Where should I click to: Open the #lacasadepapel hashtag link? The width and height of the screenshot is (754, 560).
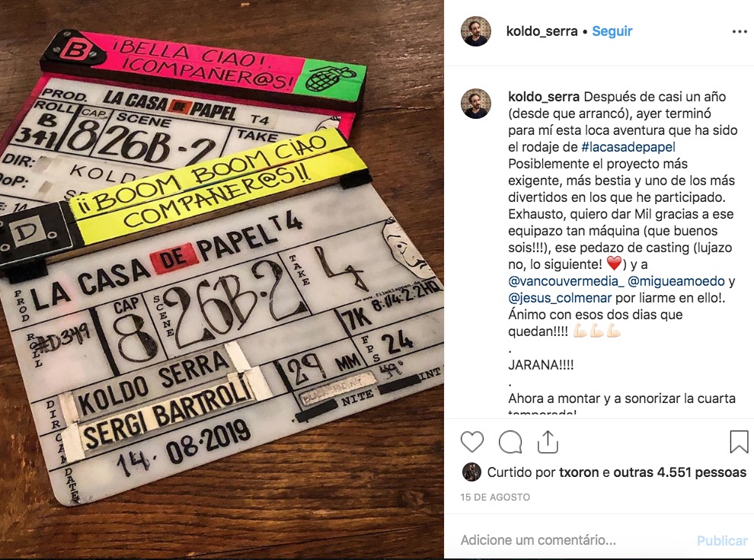[x=628, y=147]
